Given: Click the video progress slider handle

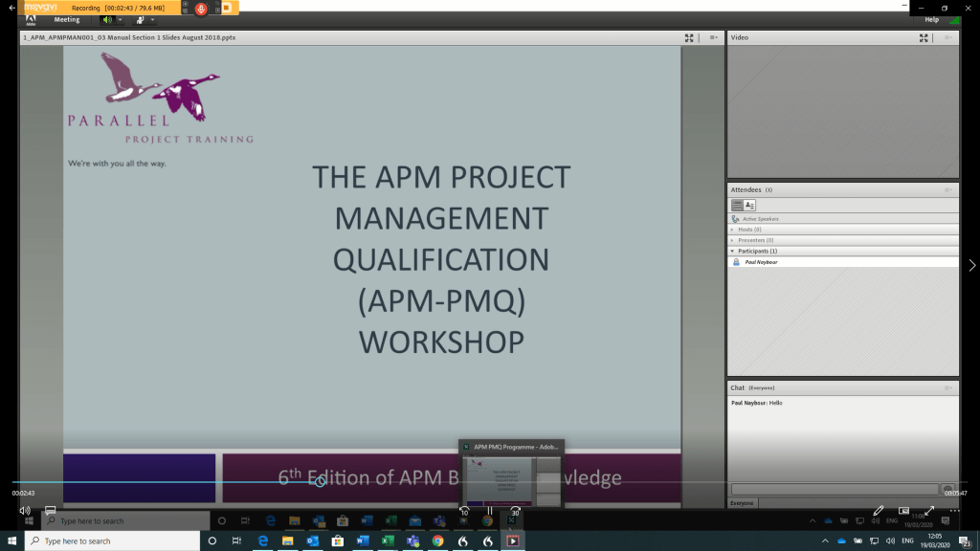Looking at the screenshot, I should (321, 481).
